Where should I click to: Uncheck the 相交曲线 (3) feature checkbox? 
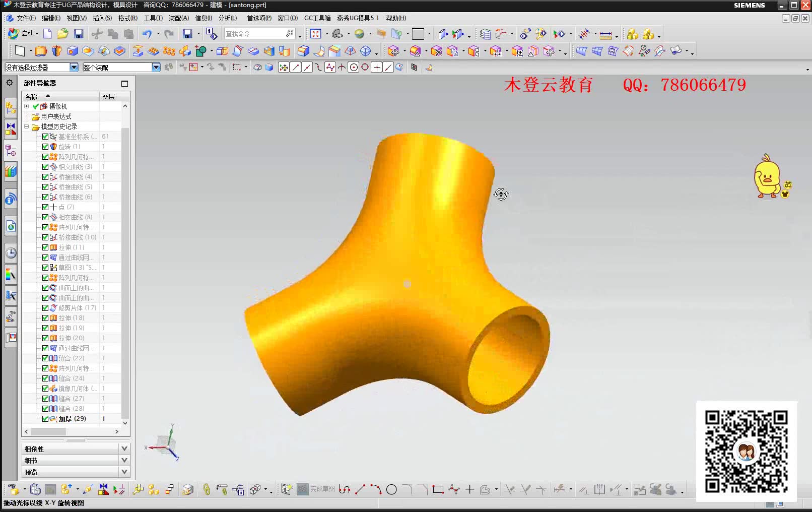(x=45, y=167)
